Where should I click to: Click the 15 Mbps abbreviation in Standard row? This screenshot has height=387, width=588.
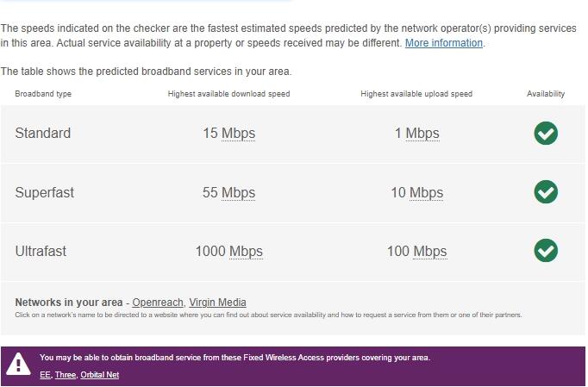click(238, 134)
